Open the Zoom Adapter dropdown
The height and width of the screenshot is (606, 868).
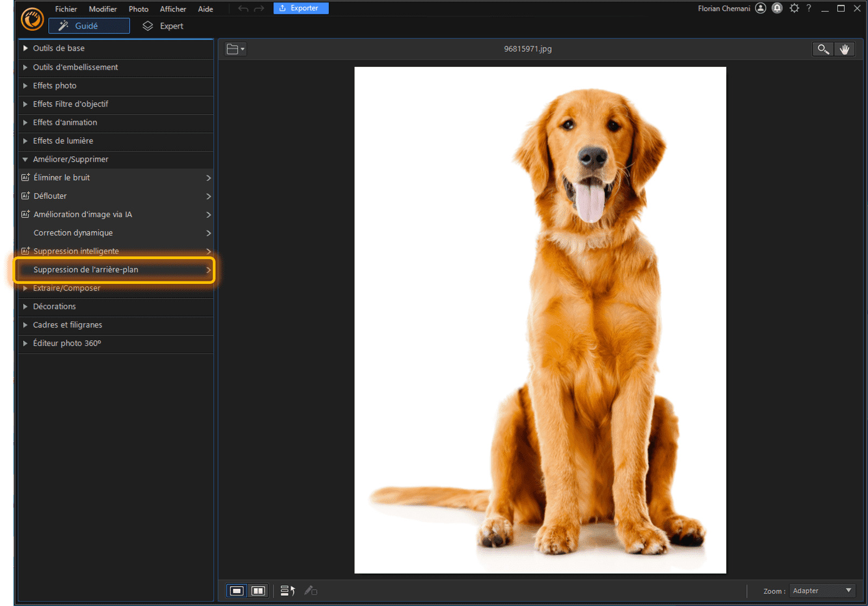click(822, 591)
